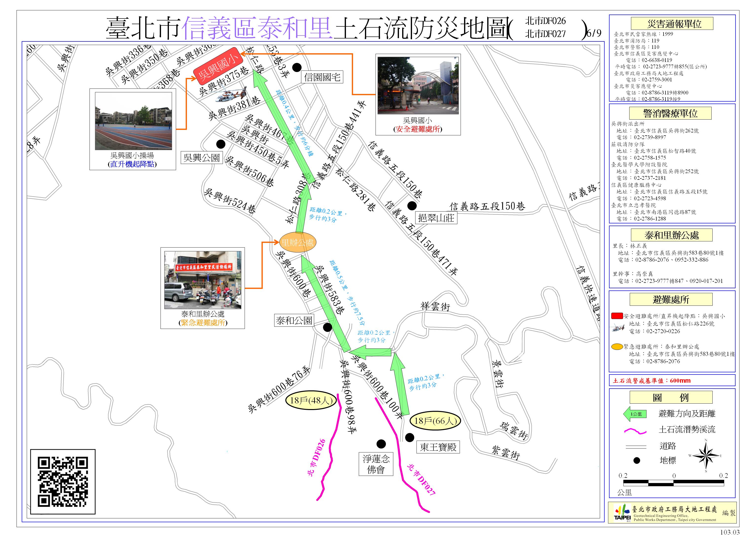
Task: Click the landmark dot above 淨蓮念佛會
Action: click(381, 444)
